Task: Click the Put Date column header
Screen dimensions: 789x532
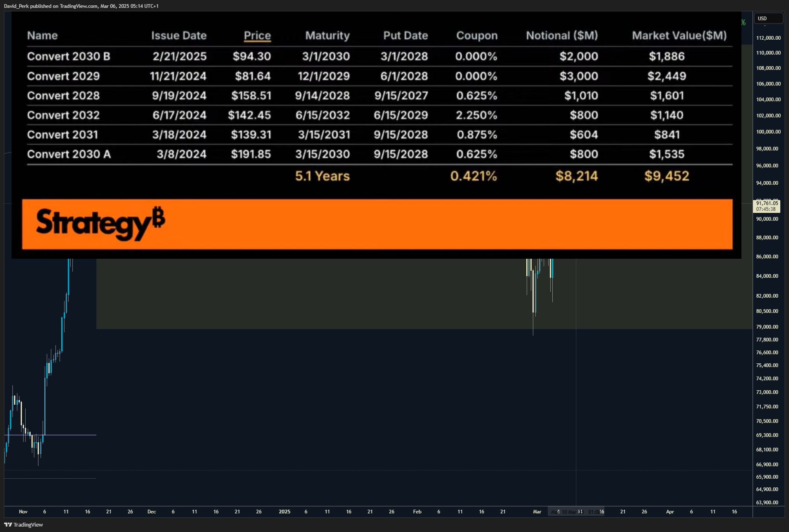Action: (x=405, y=36)
